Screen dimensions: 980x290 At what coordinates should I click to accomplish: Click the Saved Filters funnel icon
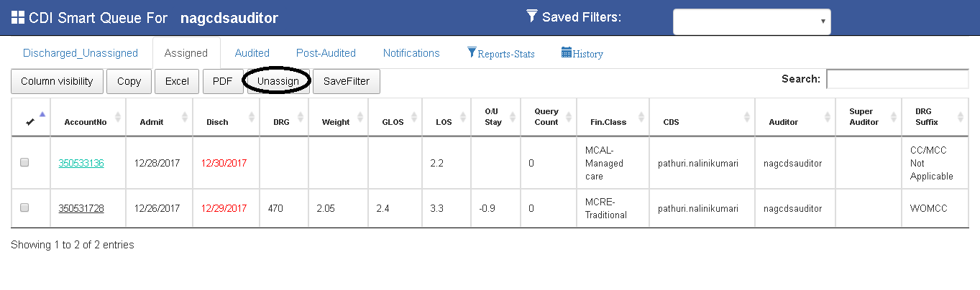tap(532, 16)
